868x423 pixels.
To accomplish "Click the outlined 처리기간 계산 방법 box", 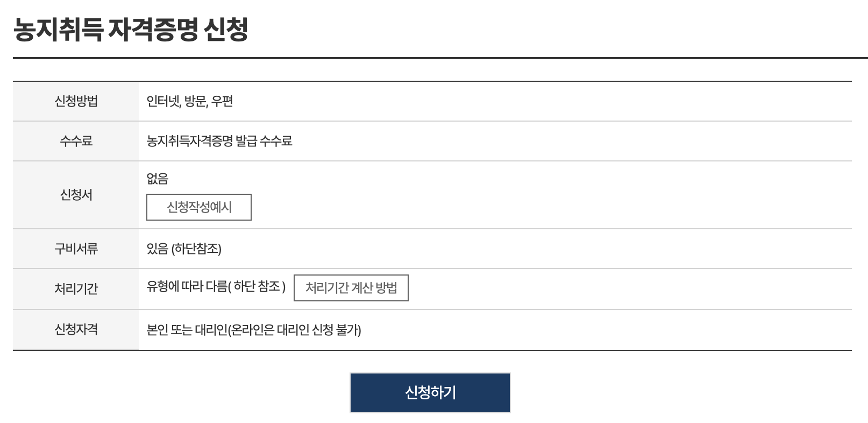I will (x=351, y=288).
